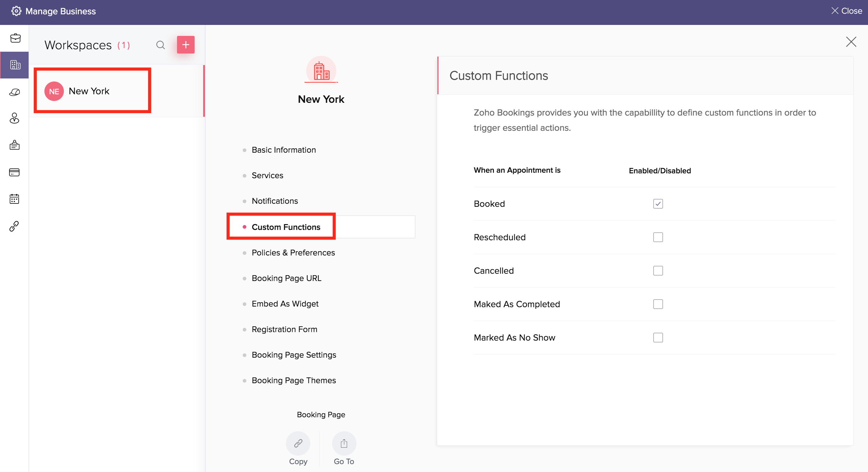Click the briefcase icon in left sidebar
Image resolution: width=868 pixels, height=472 pixels.
(x=15, y=38)
